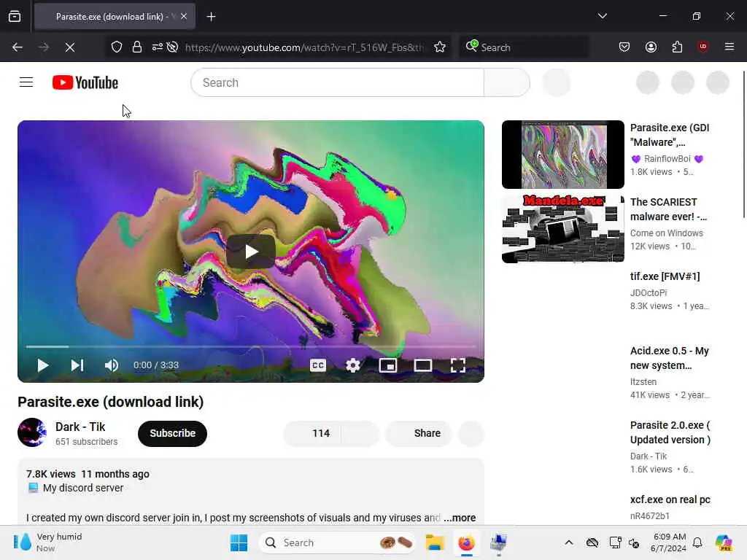The image size is (747, 560).
Task: Open the tif.exe [FMV#1] video
Action: point(665,276)
